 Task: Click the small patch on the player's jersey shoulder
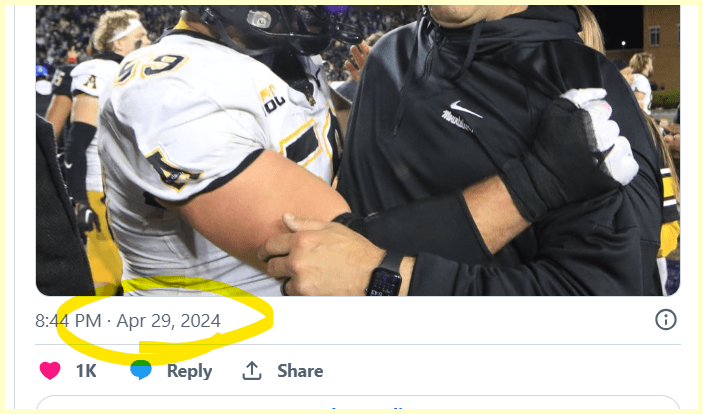[x=270, y=99]
